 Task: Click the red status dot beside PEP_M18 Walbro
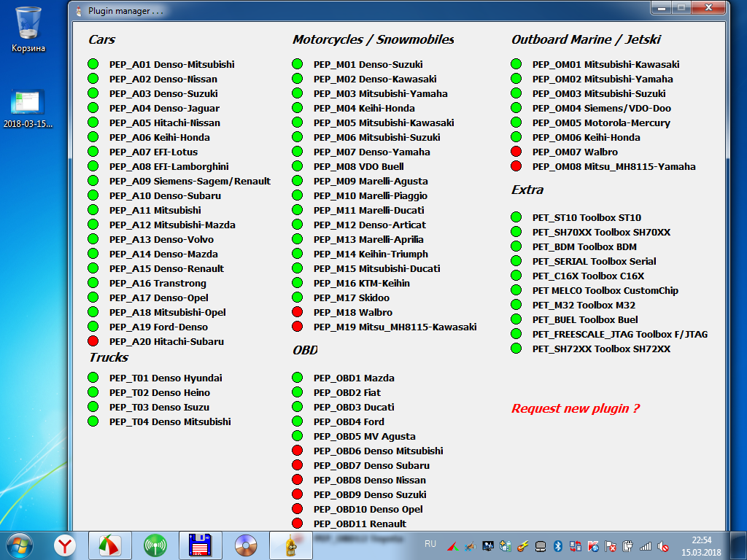click(x=298, y=312)
